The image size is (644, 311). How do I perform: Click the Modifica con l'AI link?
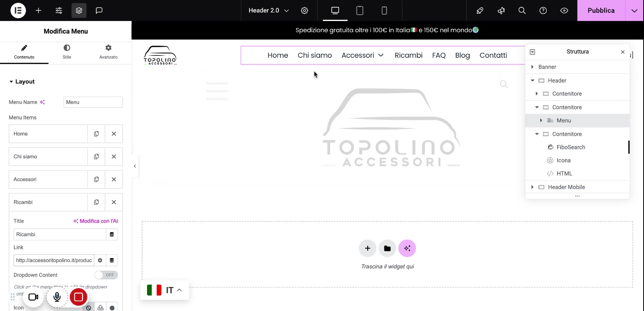(95, 221)
